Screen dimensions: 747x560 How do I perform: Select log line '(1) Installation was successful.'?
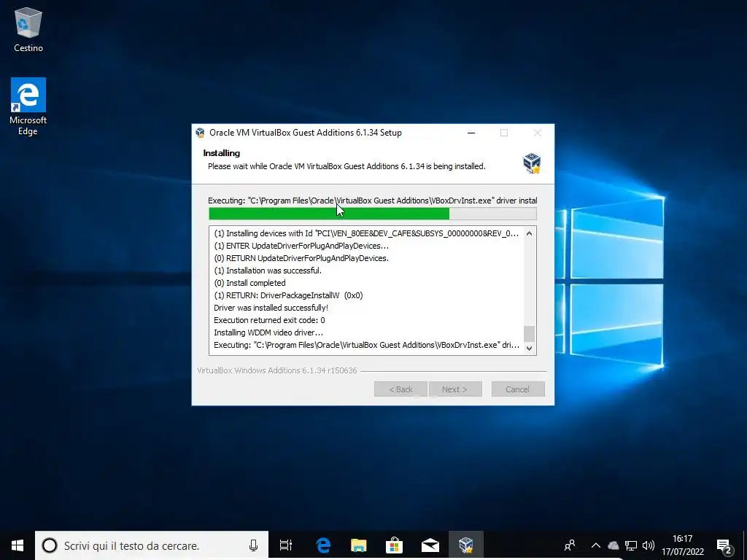point(268,271)
